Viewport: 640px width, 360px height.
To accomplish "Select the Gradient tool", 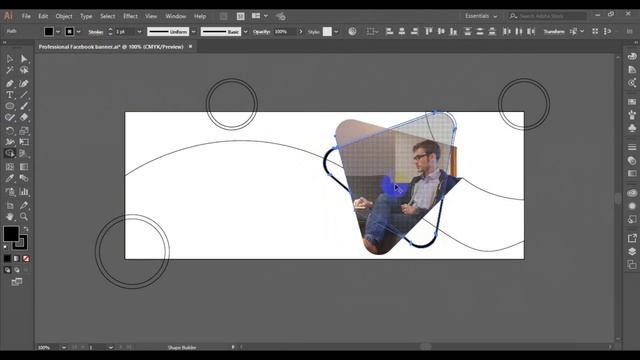I will click(24, 167).
